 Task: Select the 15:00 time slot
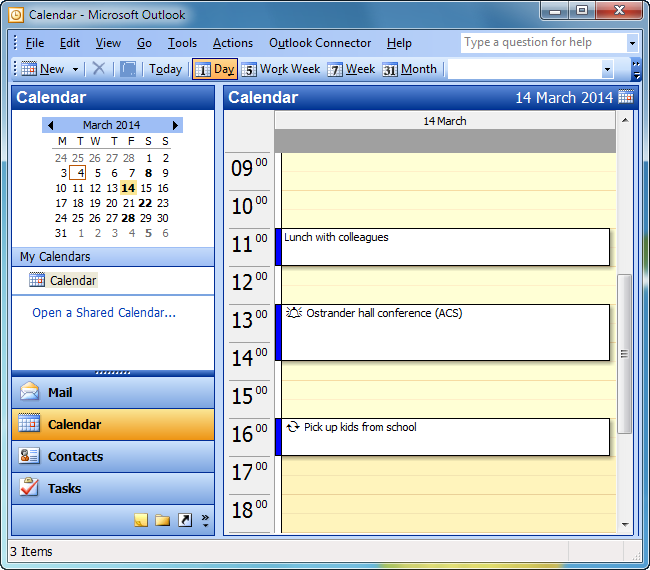tap(449, 390)
